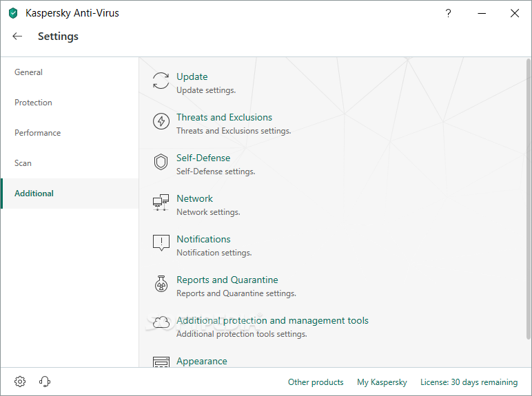This screenshot has height=396, width=532.
Task: Click the vertical scrollbar in settings list
Action: [x=529, y=198]
